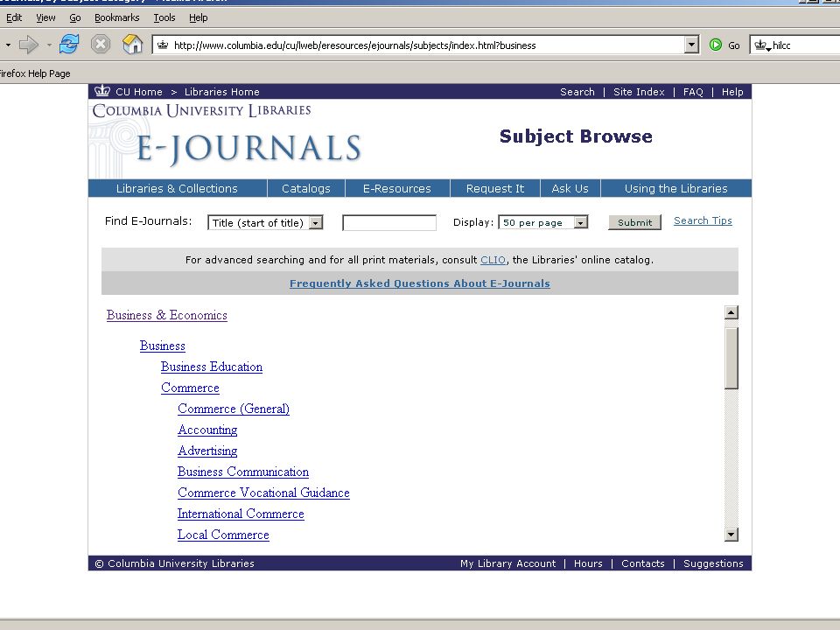Open Commerce Vocational Guidance link
Screen dimensions: 840x630
point(263,493)
